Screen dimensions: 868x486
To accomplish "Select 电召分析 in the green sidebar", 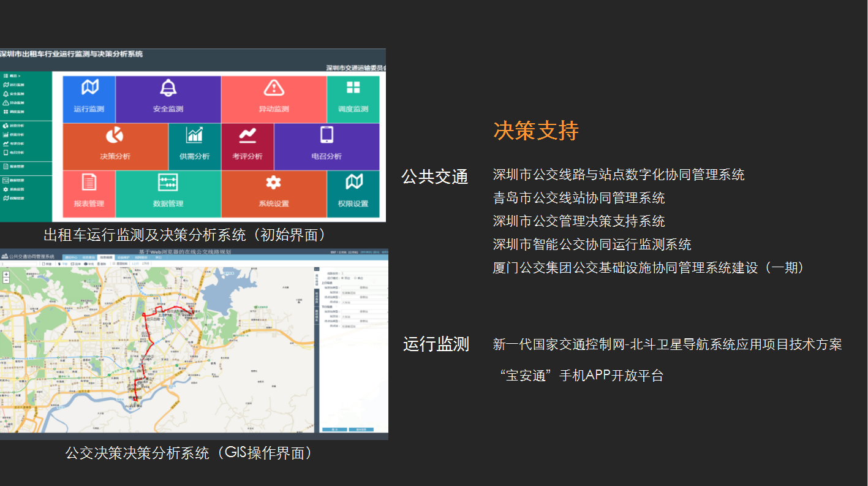I will pos(13,152).
